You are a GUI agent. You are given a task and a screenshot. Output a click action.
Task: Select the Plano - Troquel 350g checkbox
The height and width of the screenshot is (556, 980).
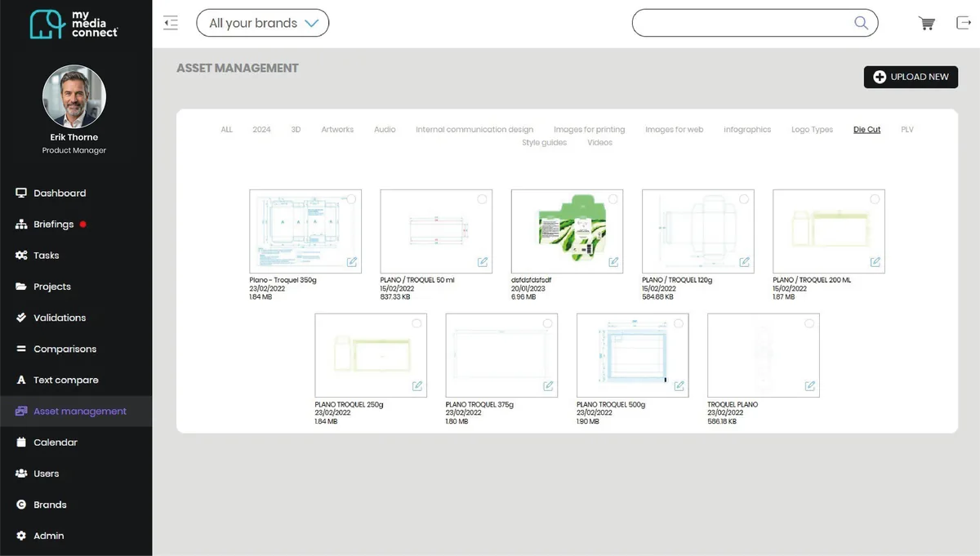click(351, 199)
